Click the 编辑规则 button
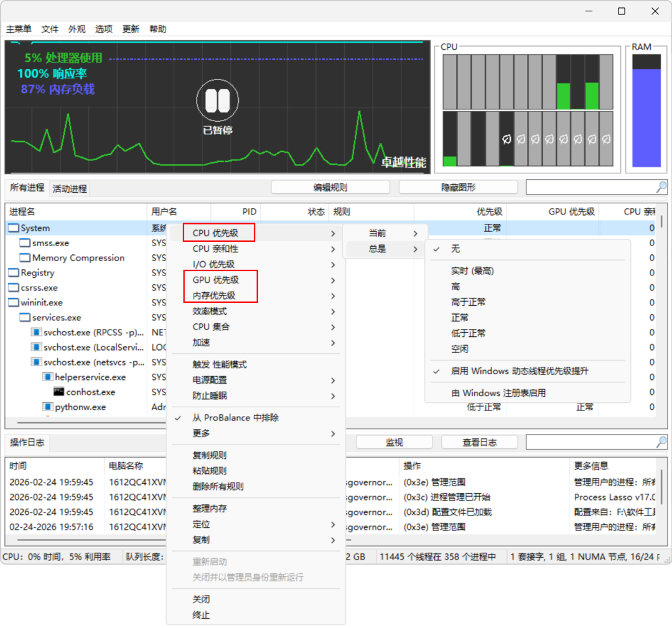This screenshot has height=628, width=672. pyautogui.click(x=330, y=187)
